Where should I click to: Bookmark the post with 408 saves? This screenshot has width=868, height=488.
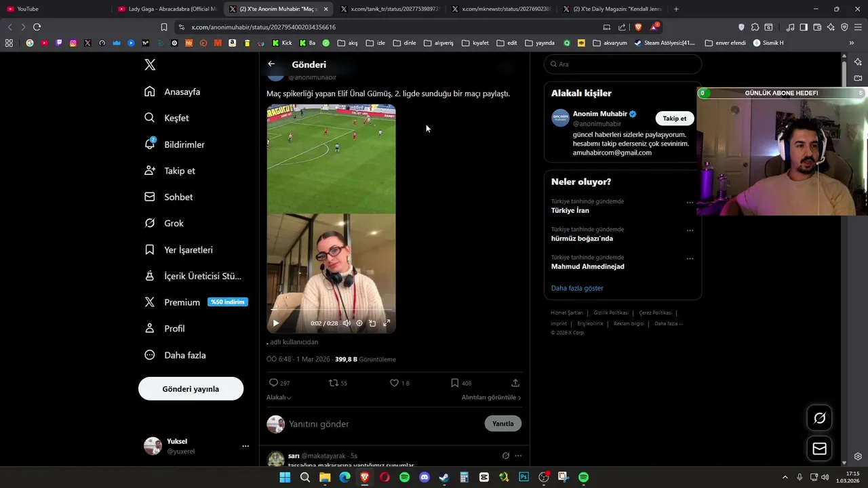(455, 383)
